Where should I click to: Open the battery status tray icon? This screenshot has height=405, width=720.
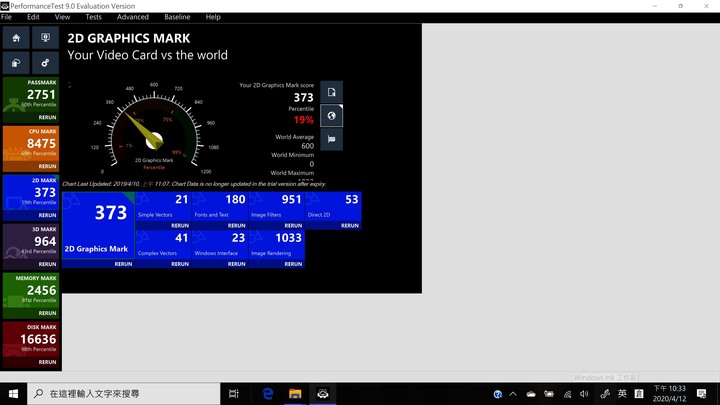[x=549, y=394]
